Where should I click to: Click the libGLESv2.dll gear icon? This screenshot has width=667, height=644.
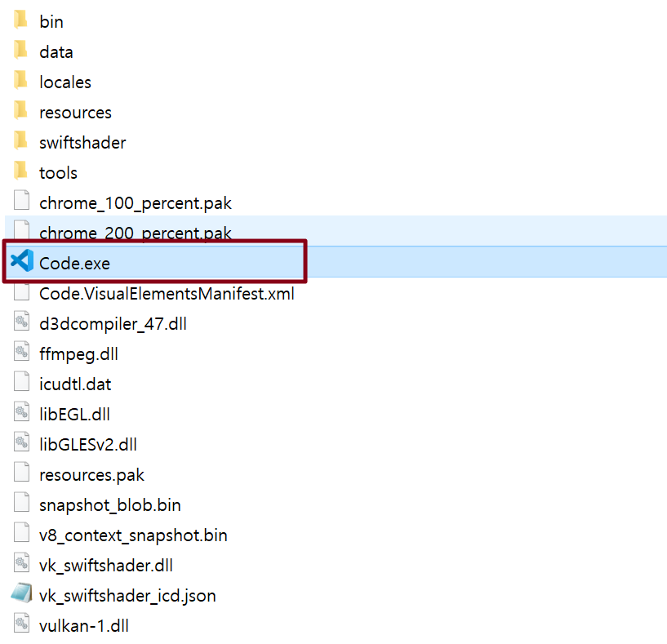(x=21, y=442)
